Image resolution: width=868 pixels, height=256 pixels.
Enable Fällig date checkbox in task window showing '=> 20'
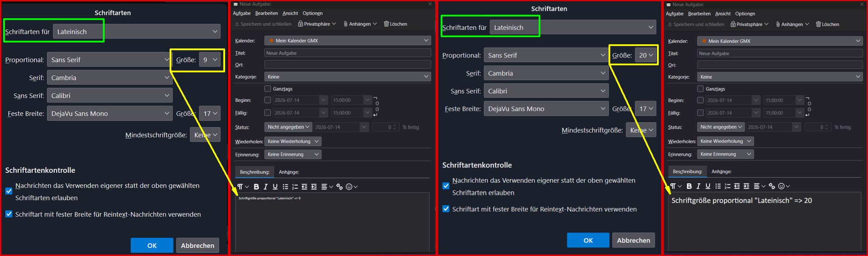coord(700,113)
